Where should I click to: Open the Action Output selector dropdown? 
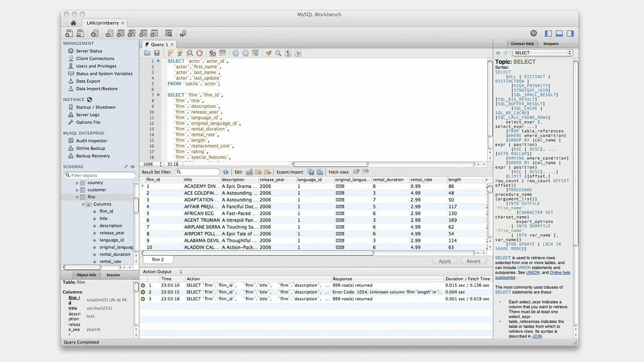(181, 272)
